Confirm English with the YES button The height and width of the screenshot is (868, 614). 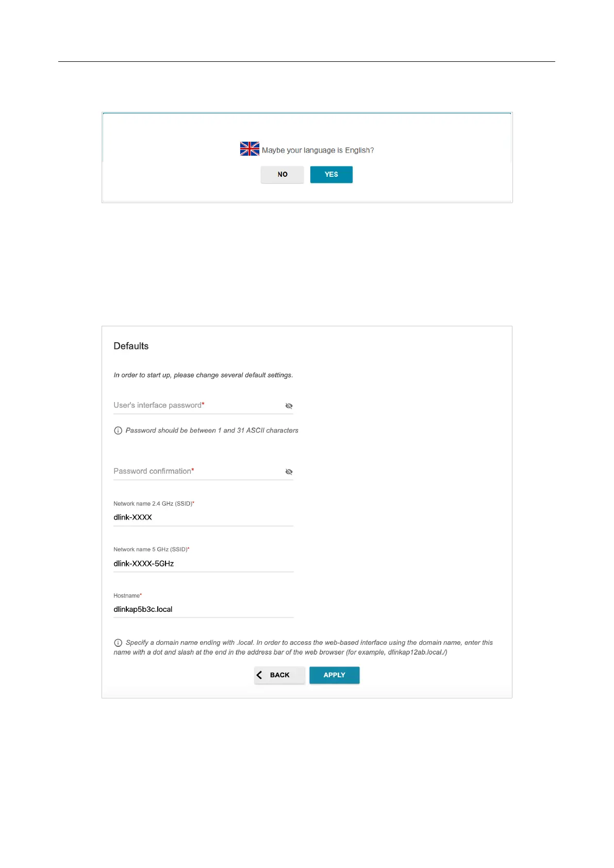[331, 175]
